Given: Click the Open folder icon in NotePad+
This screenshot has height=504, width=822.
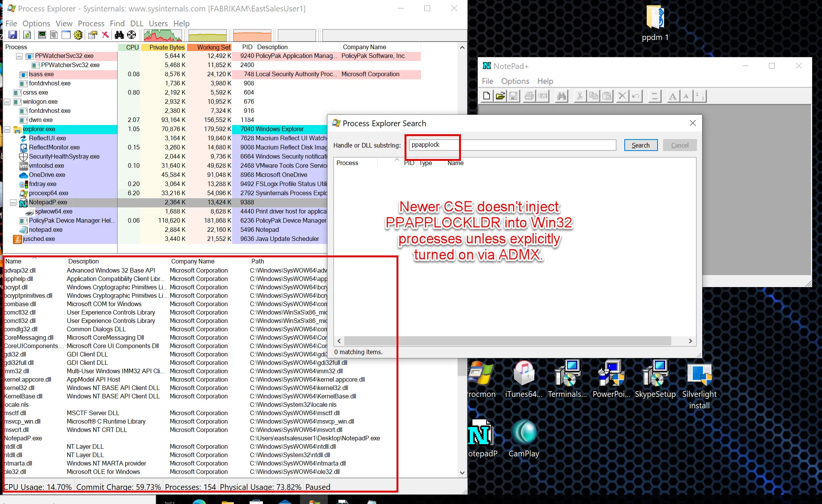Looking at the screenshot, I should tap(500, 96).
